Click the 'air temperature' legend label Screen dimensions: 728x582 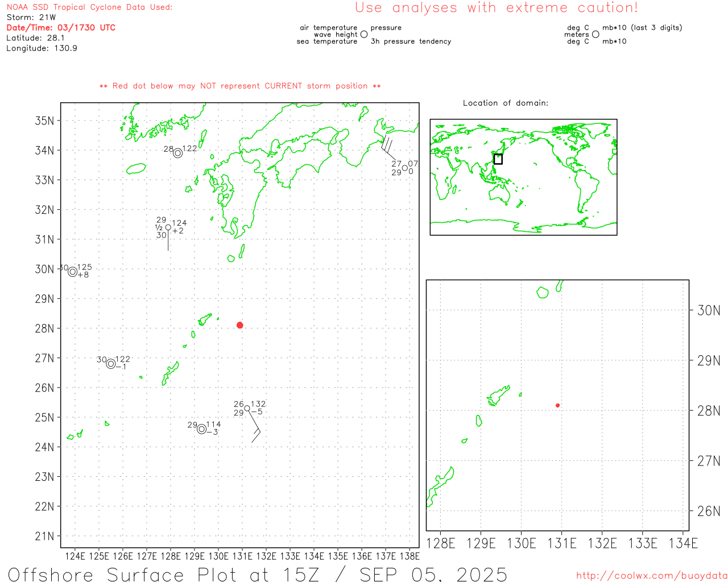click(329, 28)
